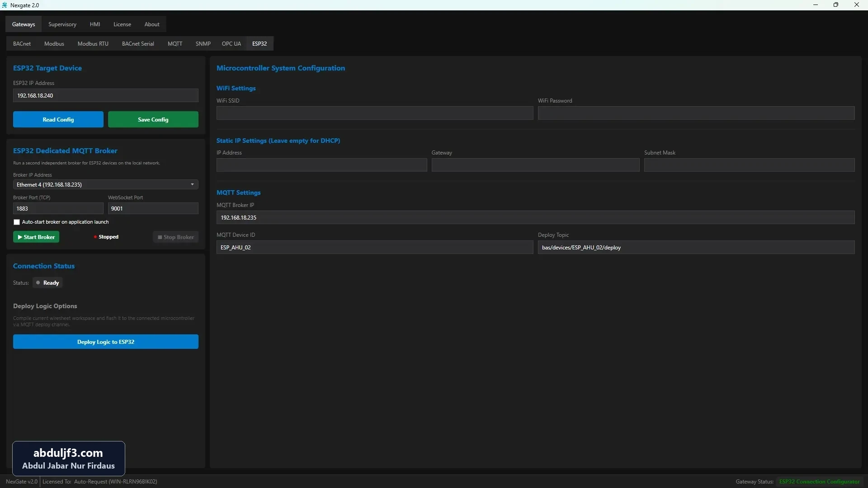Click the Stop Broker button

coord(176,237)
